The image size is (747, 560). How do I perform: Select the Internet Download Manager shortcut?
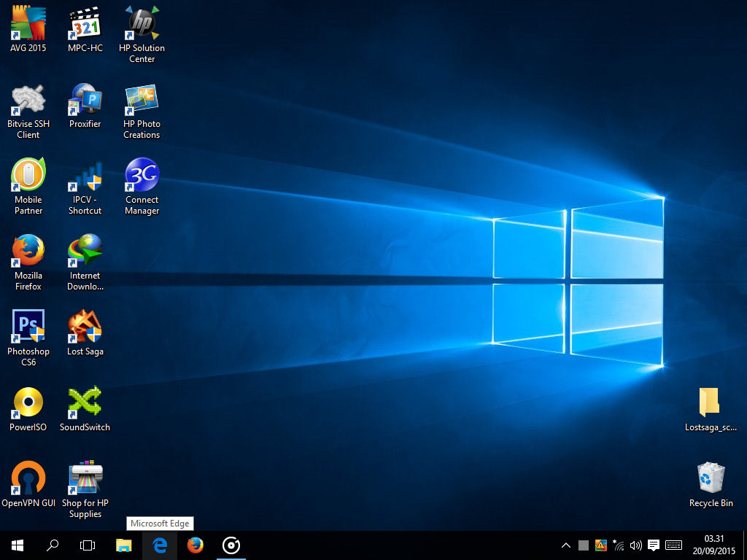coord(85,262)
